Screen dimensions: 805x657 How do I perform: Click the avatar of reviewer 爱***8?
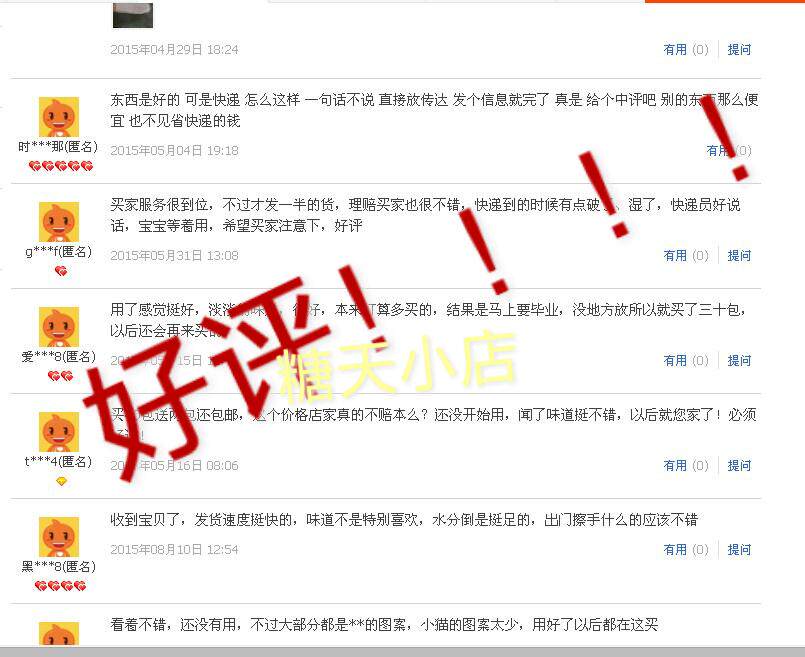coord(59,327)
